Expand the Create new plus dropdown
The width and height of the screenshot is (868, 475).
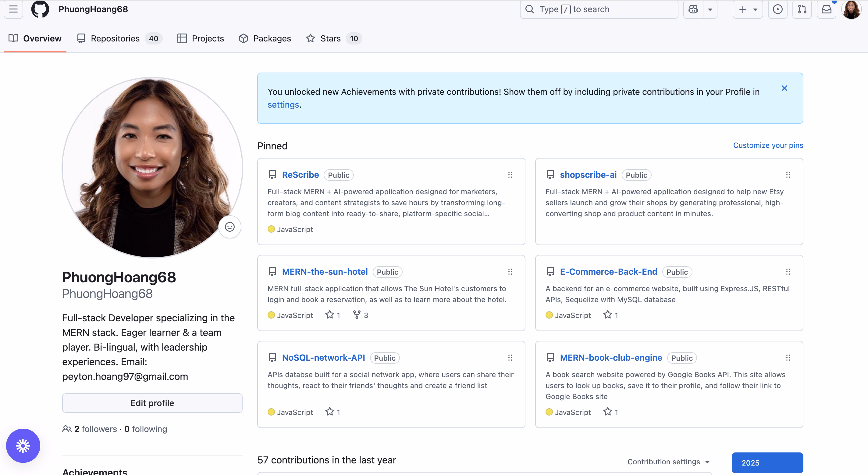(x=748, y=9)
